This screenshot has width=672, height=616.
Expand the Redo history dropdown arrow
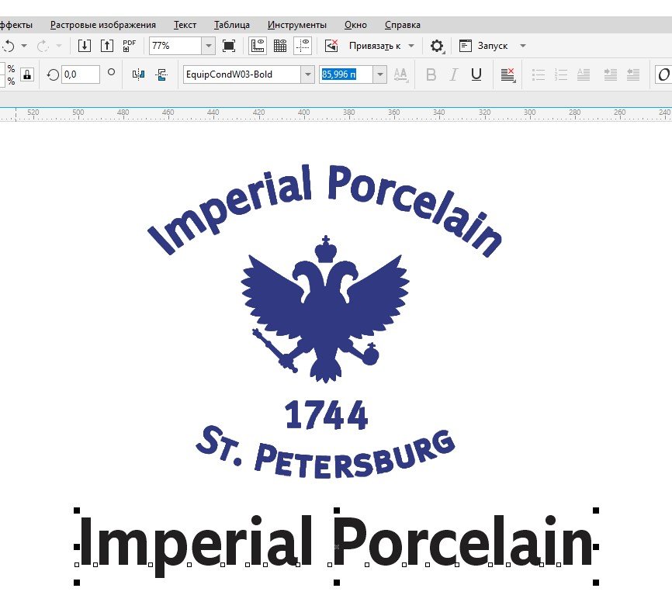click(59, 46)
